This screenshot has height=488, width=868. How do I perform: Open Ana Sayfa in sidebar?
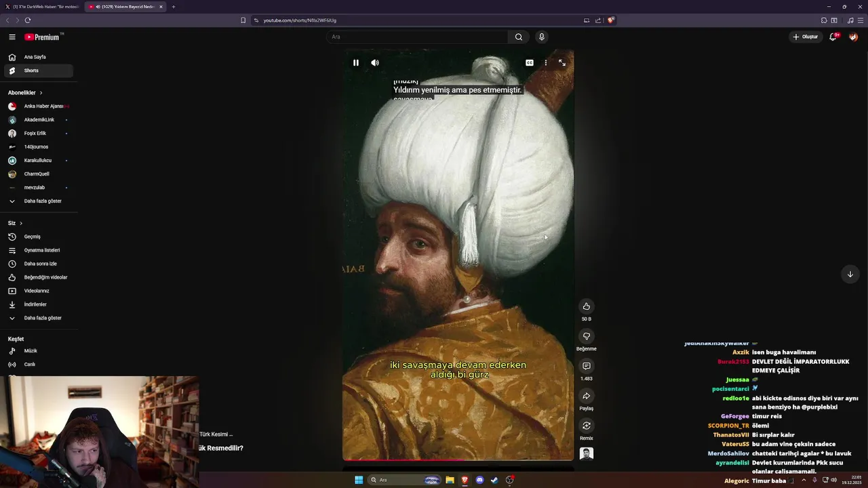tap(39, 57)
